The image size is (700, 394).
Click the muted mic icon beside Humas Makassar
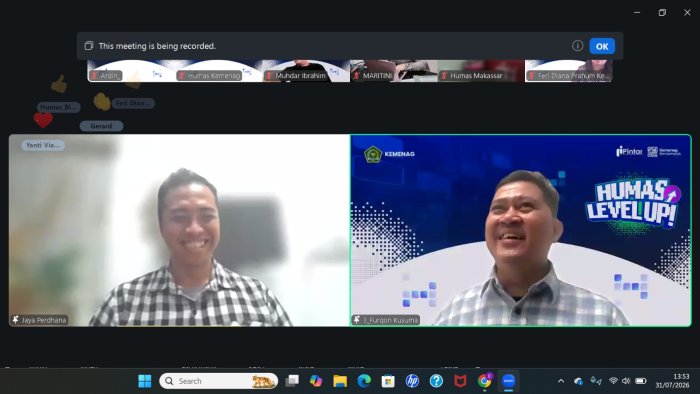pyautogui.click(x=444, y=76)
